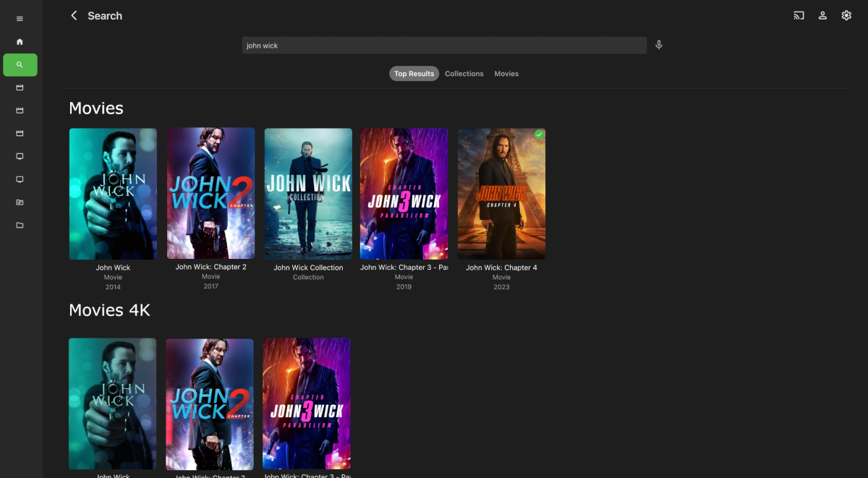
Task: Select the green Search icon in sidebar
Action: coord(20,65)
